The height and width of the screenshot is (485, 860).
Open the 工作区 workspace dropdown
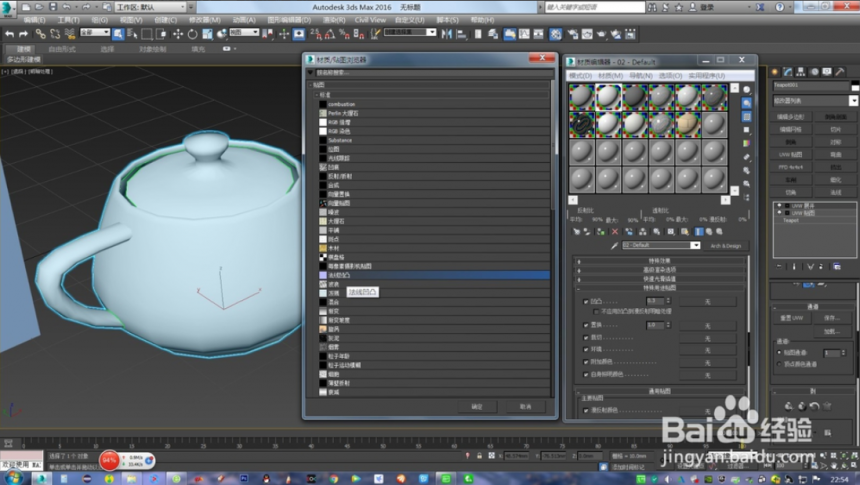point(151,7)
